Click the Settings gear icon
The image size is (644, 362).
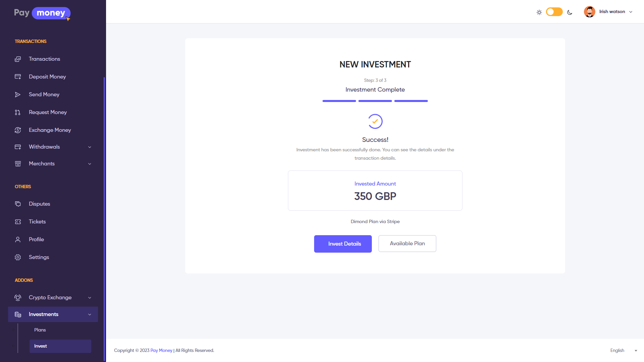[x=18, y=257]
